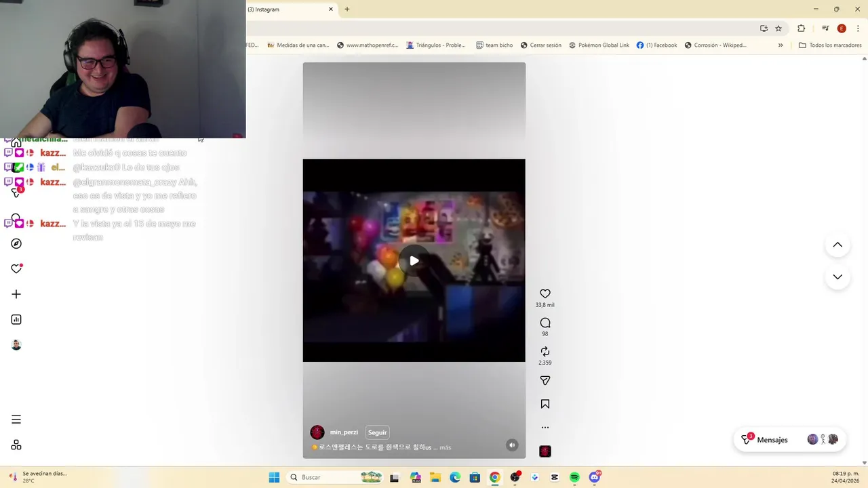Mute the reel with the speaker button
The width and height of the screenshot is (868, 488).
pos(512,445)
